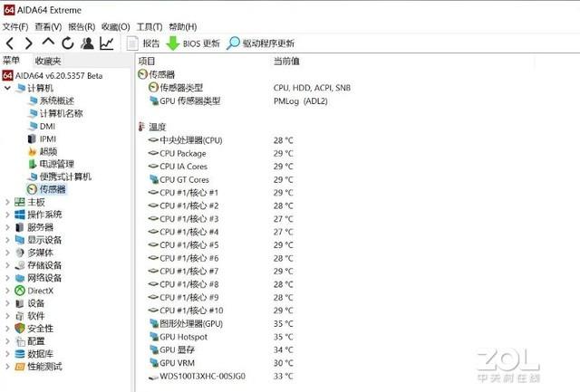
Task: Click the 数据库 database icon
Action: [20, 354]
